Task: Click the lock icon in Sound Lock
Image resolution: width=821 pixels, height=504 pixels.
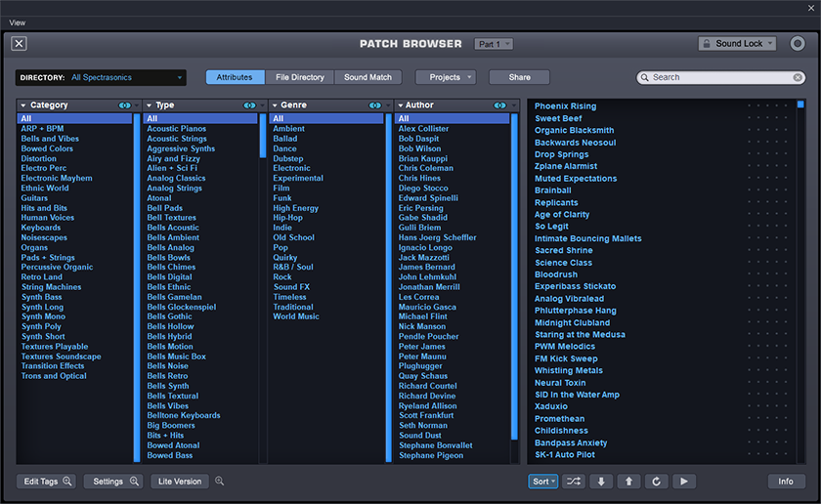Action: [707, 43]
